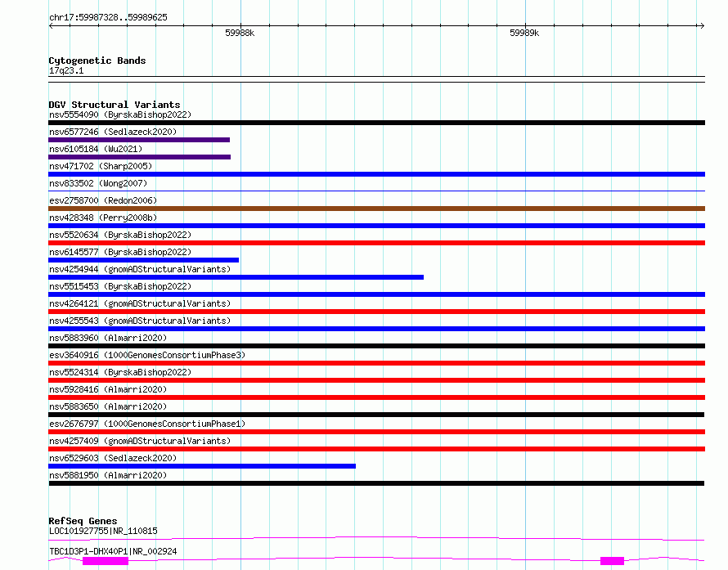Click the left magenta exon of TBC1D3P1-DHX40P1
728x570 pixels.
click(106, 561)
